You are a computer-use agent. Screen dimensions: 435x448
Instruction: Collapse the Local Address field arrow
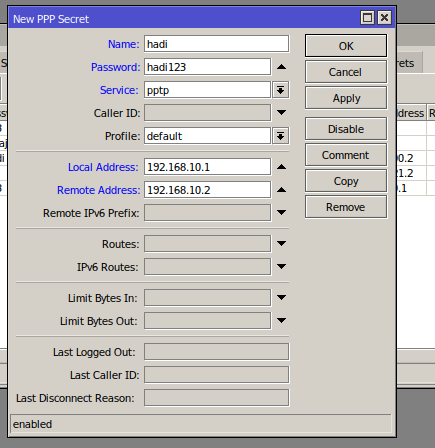coord(281,167)
